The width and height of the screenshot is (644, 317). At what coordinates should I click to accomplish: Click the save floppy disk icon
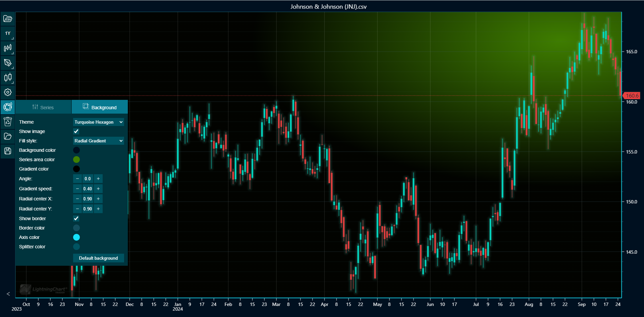coord(8,151)
